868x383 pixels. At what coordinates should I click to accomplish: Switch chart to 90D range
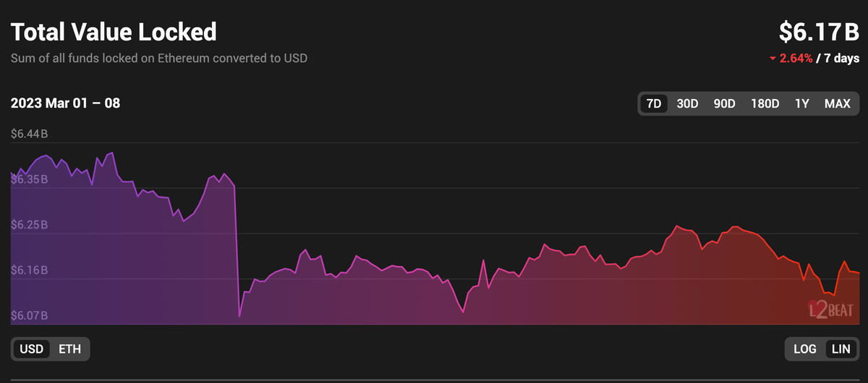[x=724, y=103]
